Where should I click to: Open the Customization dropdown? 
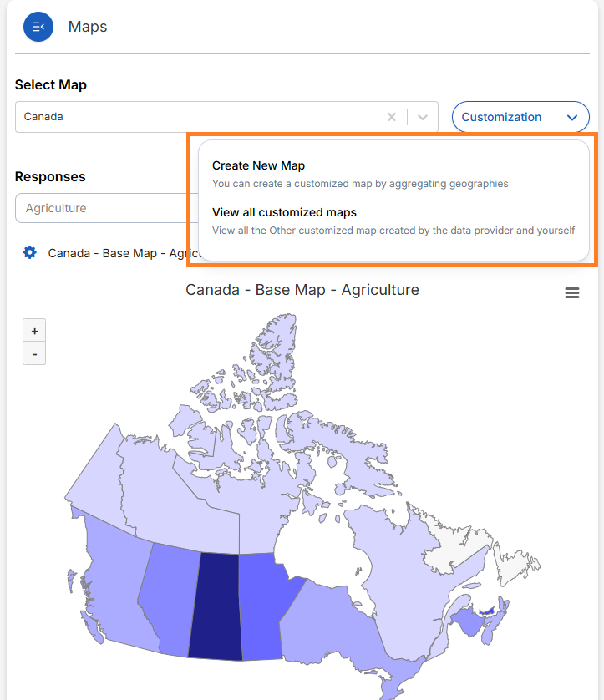click(520, 117)
